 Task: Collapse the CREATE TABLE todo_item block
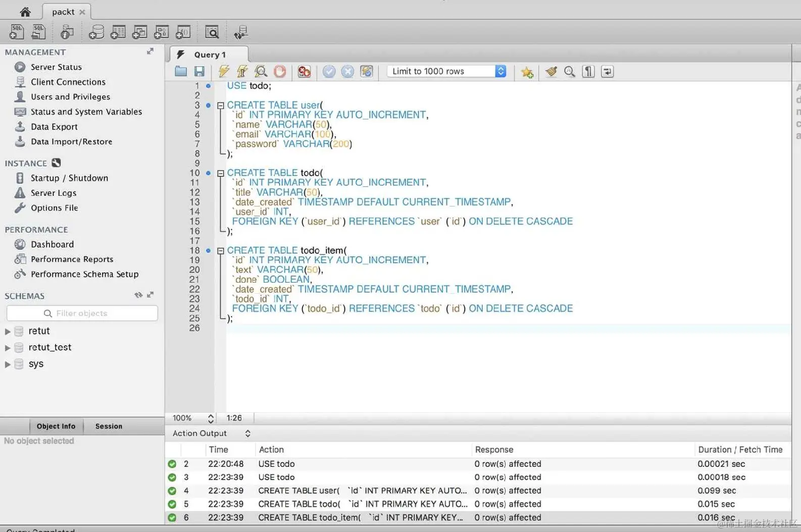pyautogui.click(x=221, y=251)
